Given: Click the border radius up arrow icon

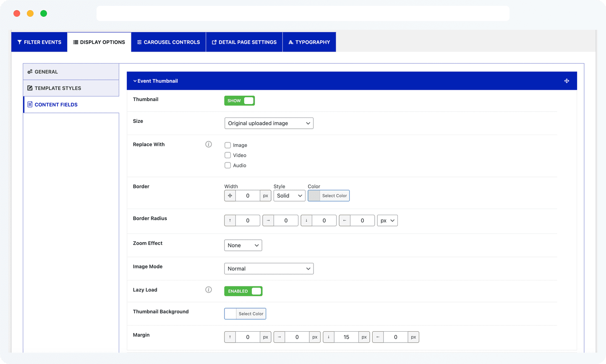Looking at the screenshot, I should pyautogui.click(x=230, y=221).
